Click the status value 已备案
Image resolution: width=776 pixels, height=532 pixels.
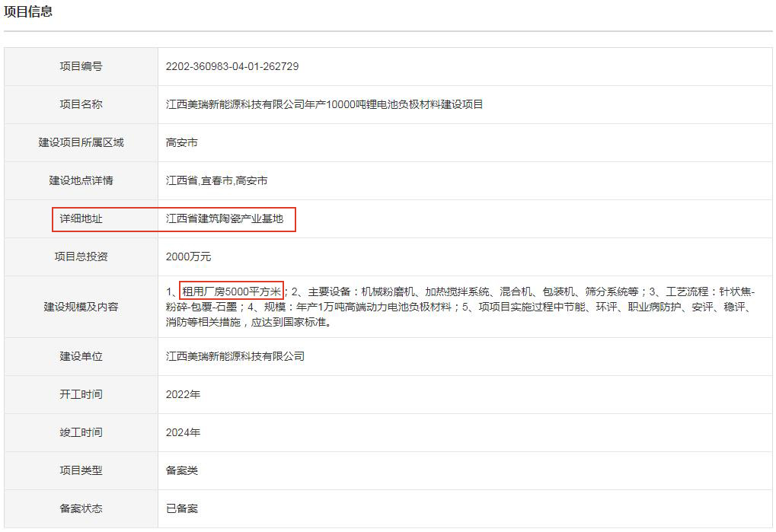182,508
